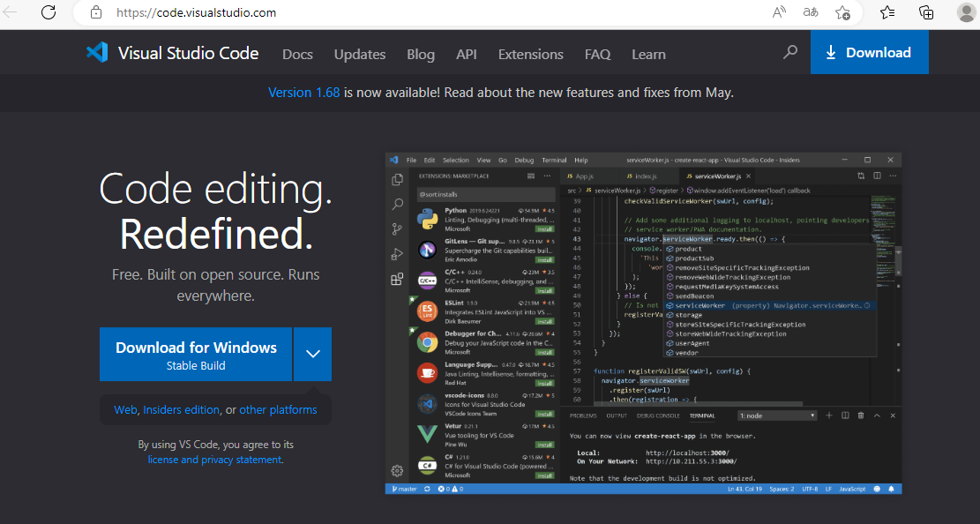Click the blue Download button in header
The width and height of the screenshot is (980, 524).
870,53
